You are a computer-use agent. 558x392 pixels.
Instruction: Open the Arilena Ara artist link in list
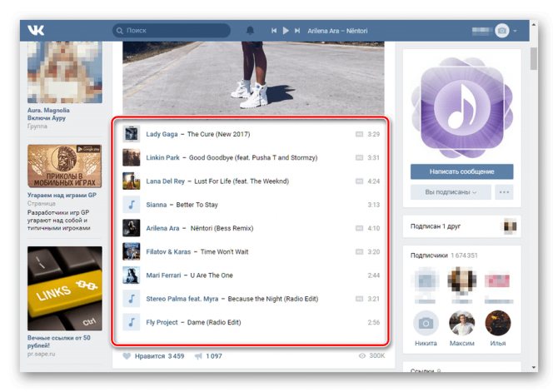(162, 228)
